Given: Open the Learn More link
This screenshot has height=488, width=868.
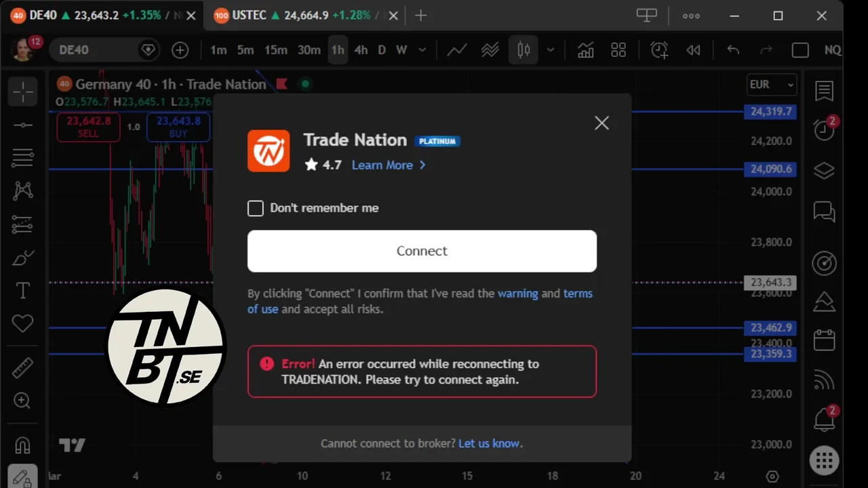Looking at the screenshot, I should pos(389,165).
